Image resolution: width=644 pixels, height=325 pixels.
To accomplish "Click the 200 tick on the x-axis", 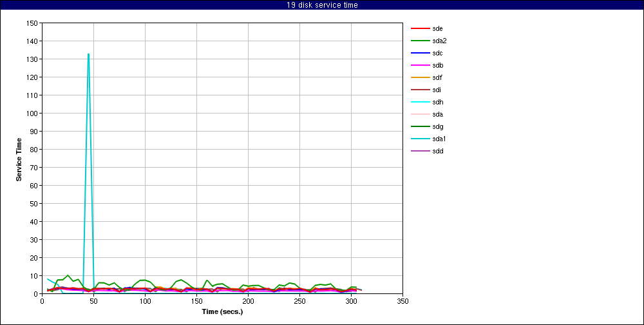I will (248, 300).
